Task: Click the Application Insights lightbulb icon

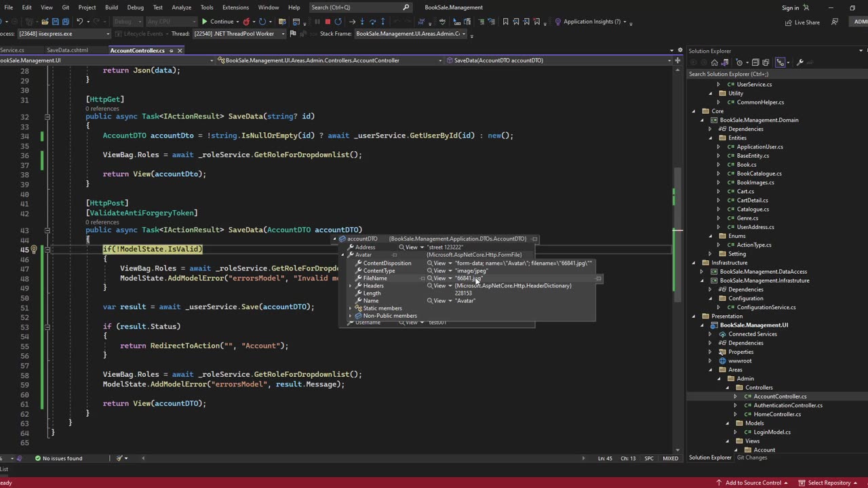Action: coord(558,22)
